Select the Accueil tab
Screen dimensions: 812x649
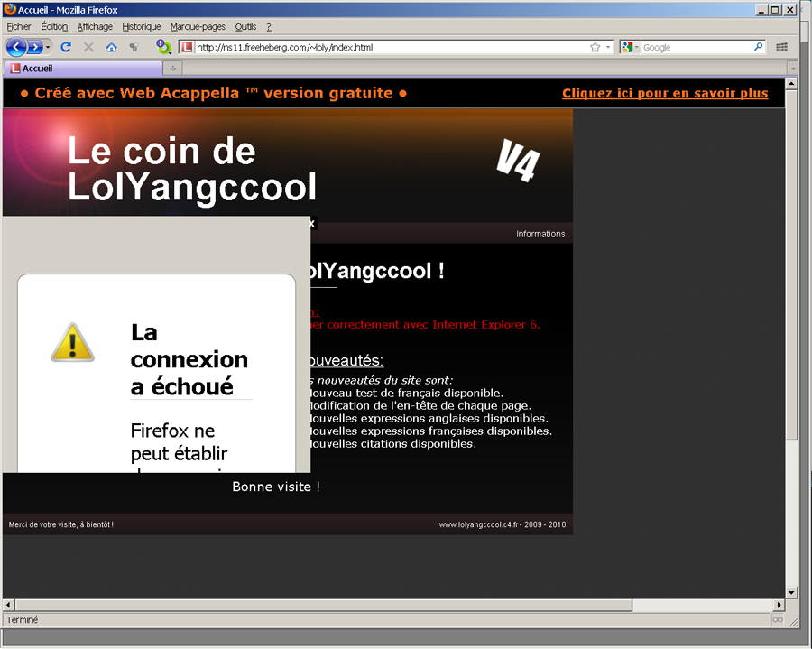coord(84,69)
